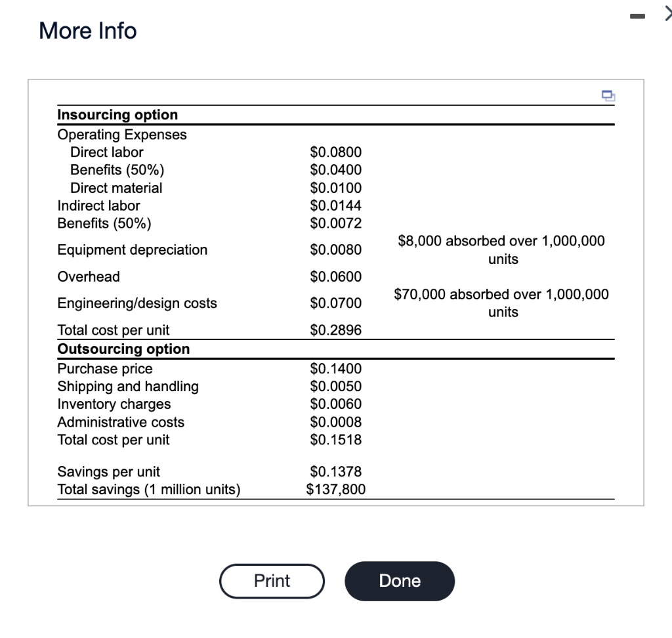Click the Total savings $137,800 figure
This screenshot has height=638, width=672.
(x=335, y=489)
